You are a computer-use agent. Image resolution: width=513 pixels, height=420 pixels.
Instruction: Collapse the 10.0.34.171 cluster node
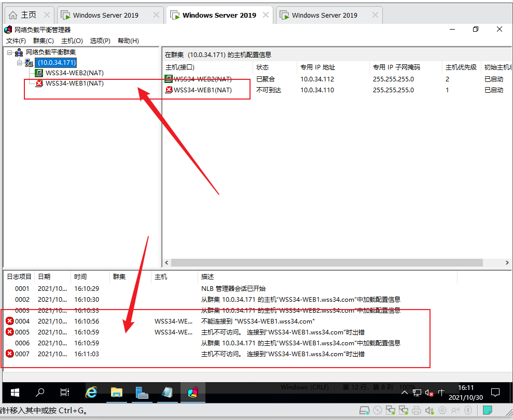click(19, 63)
